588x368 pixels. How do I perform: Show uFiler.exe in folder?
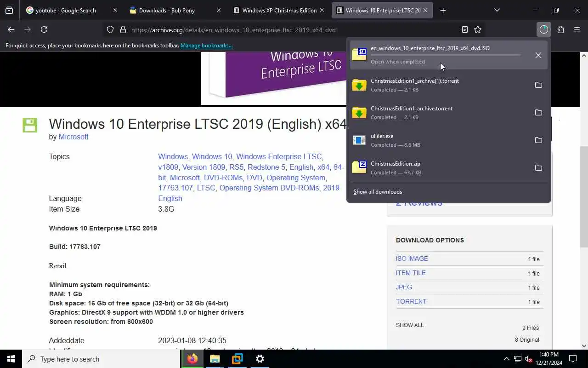coord(538,140)
